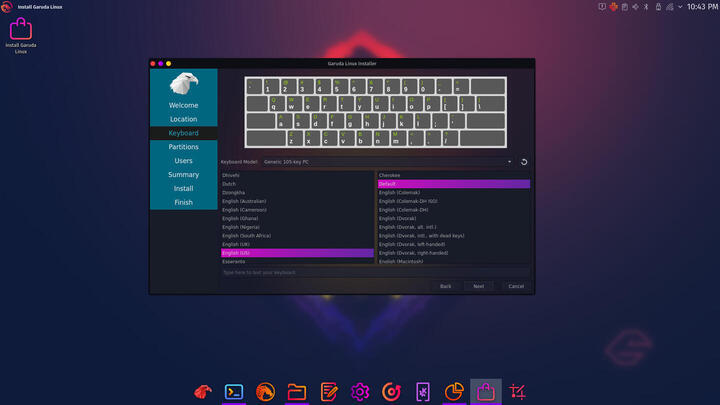Go to the Welcome step in sidebar
720x405 pixels.
click(x=183, y=105)
